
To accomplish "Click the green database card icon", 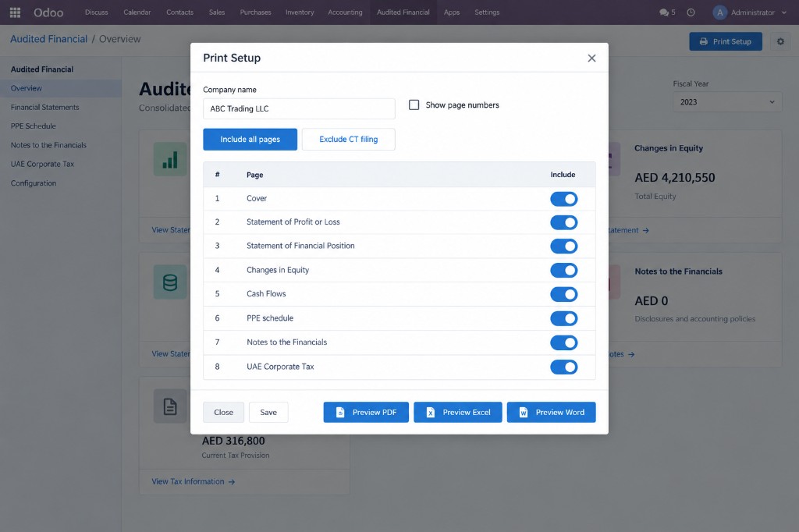I will [x=170, y=282].
